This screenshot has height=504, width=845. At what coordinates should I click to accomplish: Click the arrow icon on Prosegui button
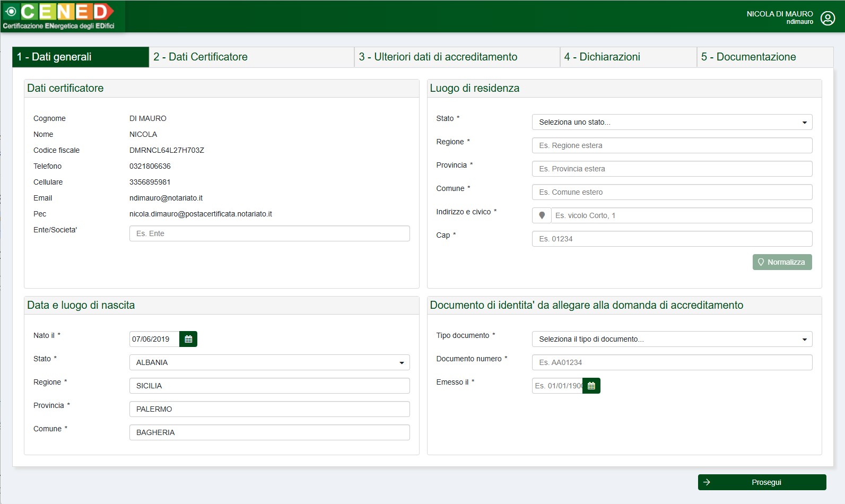[707, 482]
